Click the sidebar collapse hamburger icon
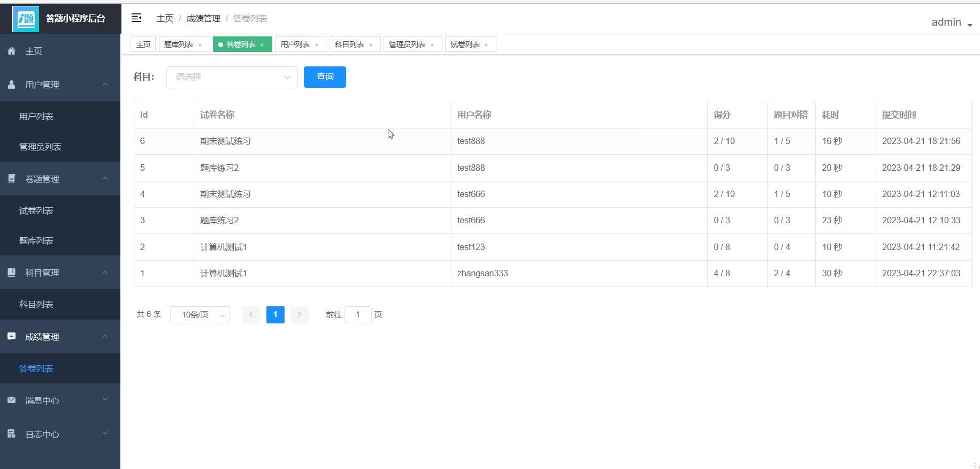 (136, 18)
